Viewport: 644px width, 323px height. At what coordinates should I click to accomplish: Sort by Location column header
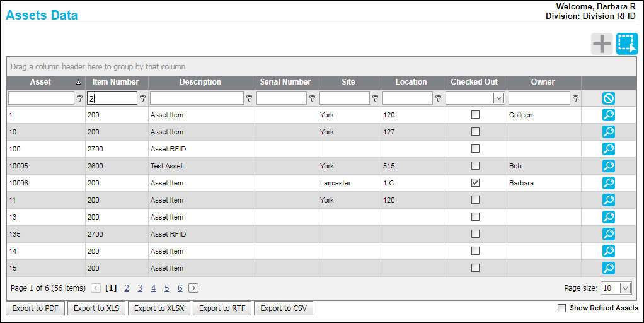pyautogui.click(x=411, y=82)
